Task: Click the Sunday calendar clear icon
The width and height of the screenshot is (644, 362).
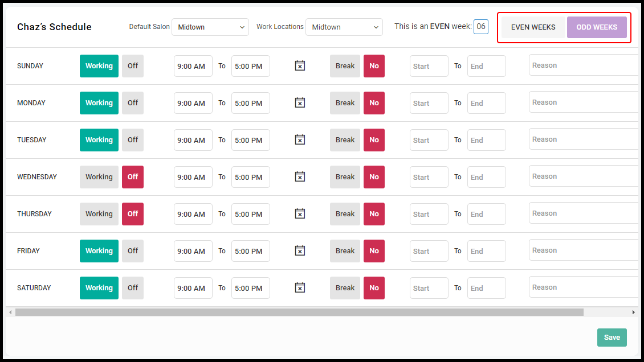Action: coord(300,65)
